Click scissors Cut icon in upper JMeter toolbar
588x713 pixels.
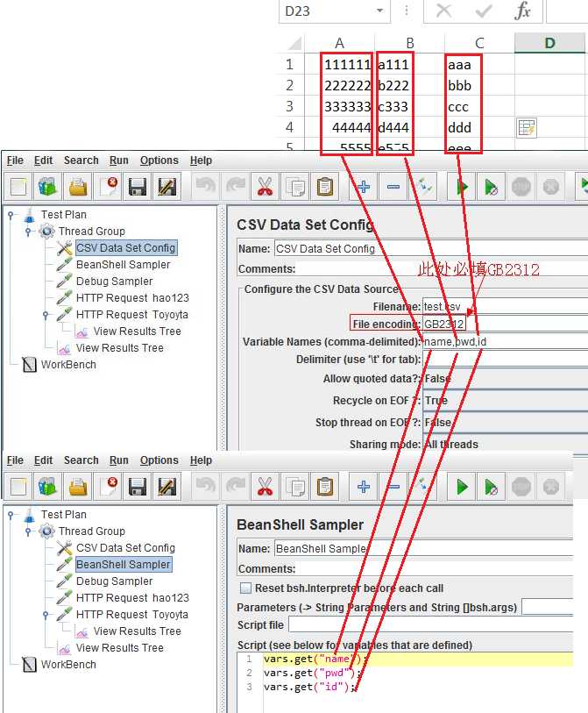265,187
